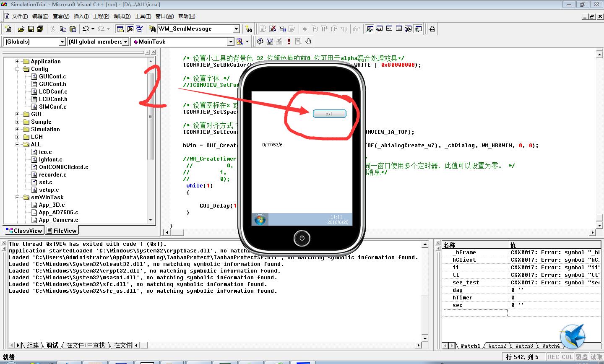Paste from clipboard via toolbar icon

73,29
